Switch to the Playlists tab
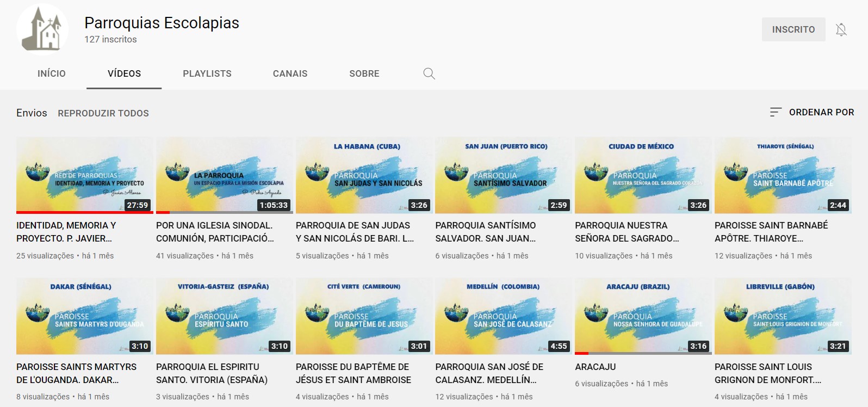This screenshot has width=868, height=407. [207, 73]
